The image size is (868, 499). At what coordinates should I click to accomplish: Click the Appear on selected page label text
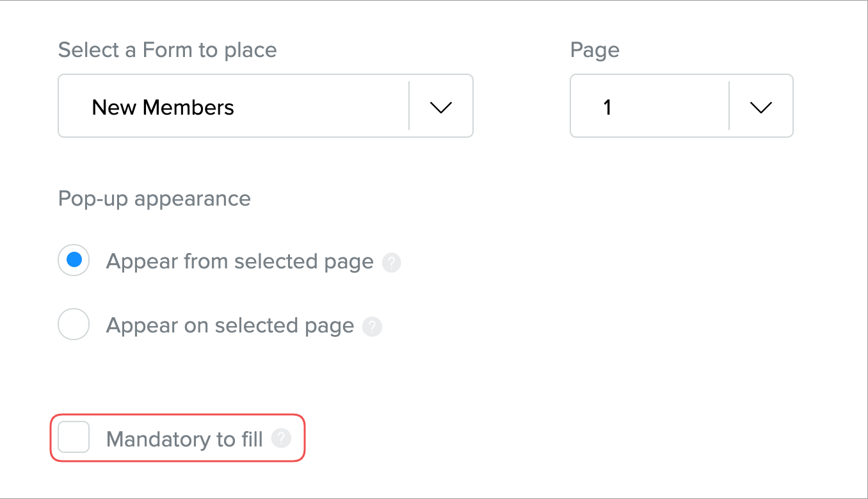(x=230, y=326)
